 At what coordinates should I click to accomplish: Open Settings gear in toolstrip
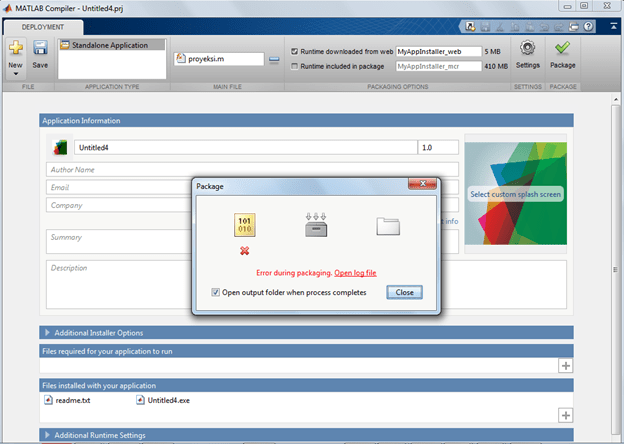pyautogui.click(x=527, y=48)
